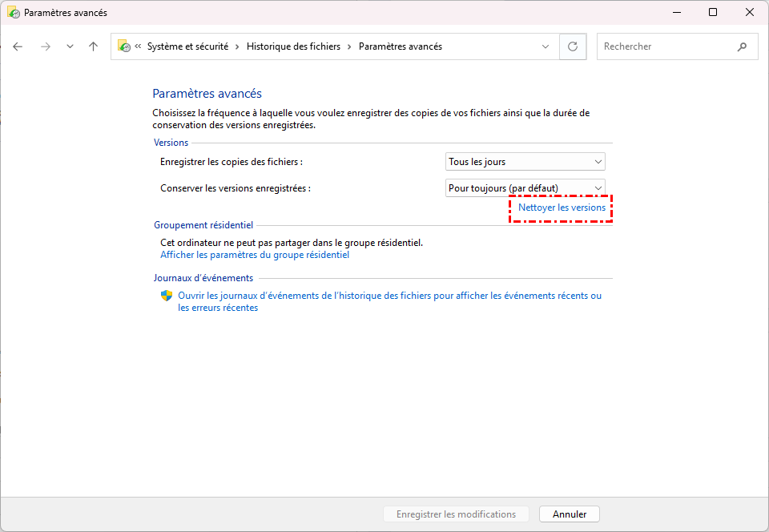Navigate to Historique des fichiers breadcrumb
The width and height of the screenshot is (769, 532).
click(293, 46)
